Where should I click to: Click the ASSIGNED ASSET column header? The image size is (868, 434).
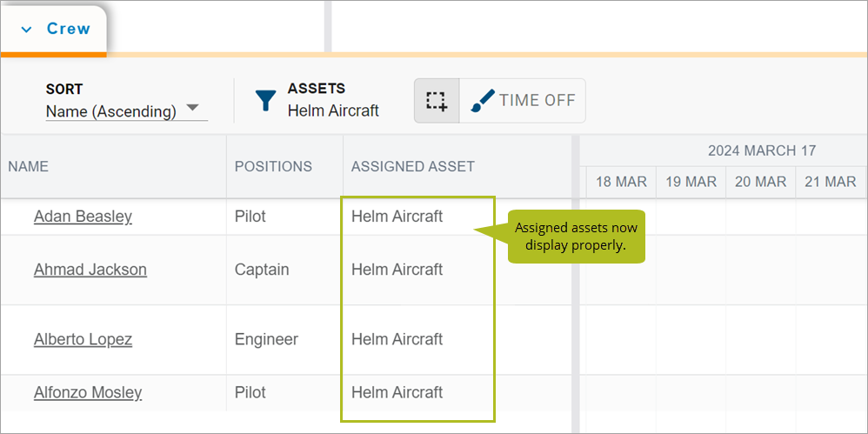coord(413,167)
